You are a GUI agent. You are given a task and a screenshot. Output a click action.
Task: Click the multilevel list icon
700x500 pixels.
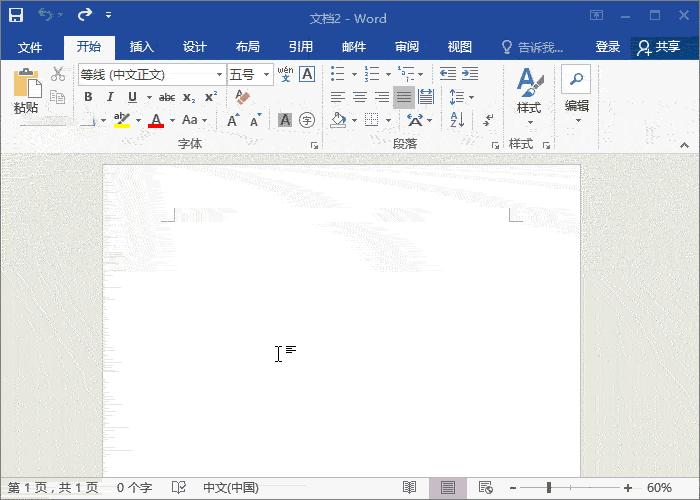tap(406, 74)
